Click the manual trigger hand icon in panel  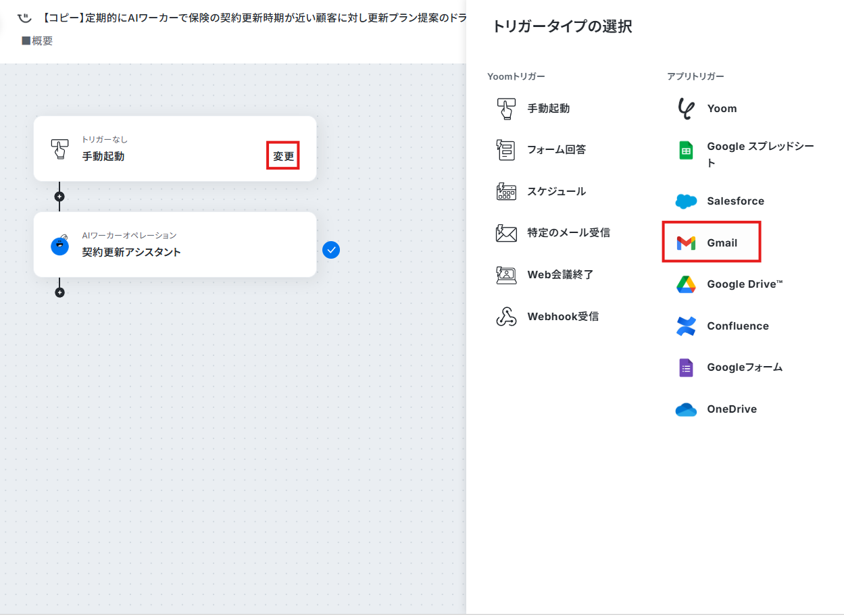[x=506, y=108]
